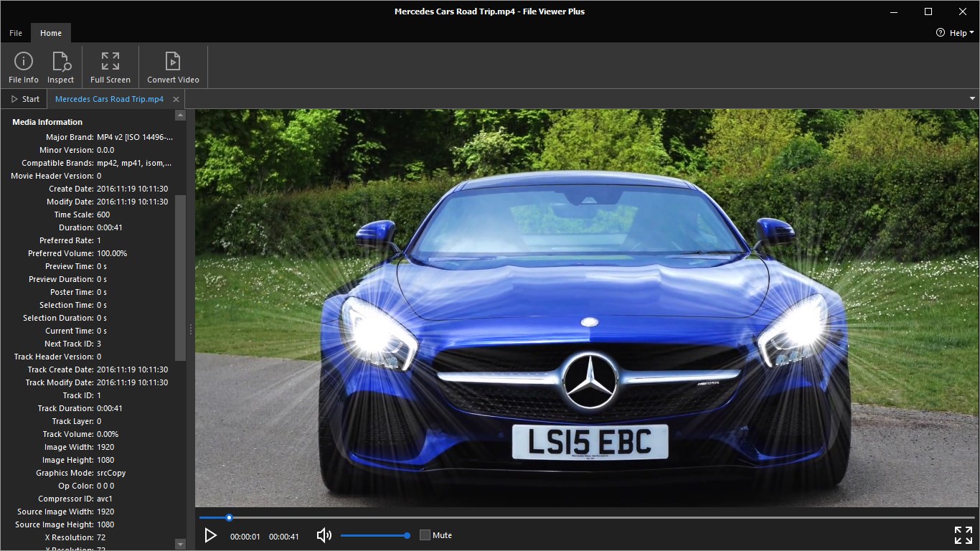980x551 pixels.
Task: Click the total time 00:00:41
Action: point(284,537)
